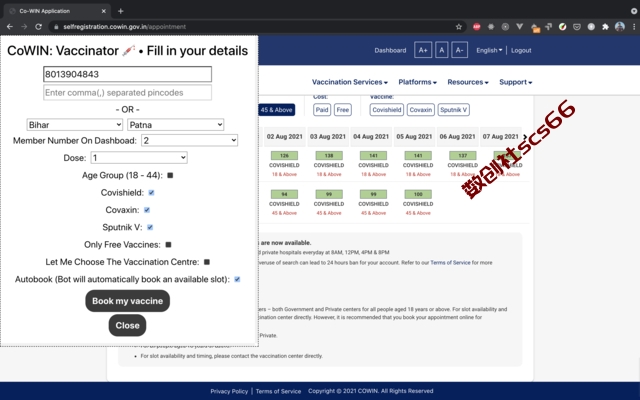Reload the page
Screen dimensions: 640x400
tap(38, 27)
